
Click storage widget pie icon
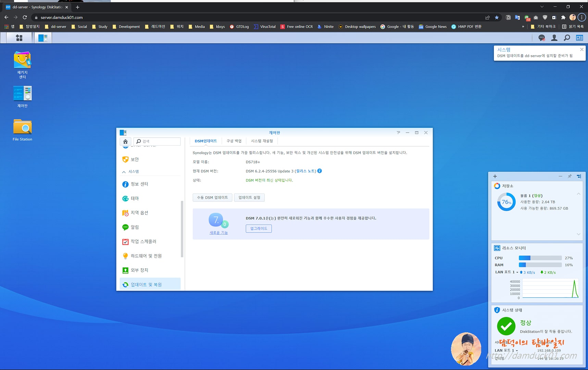click(x=497, y=186)
